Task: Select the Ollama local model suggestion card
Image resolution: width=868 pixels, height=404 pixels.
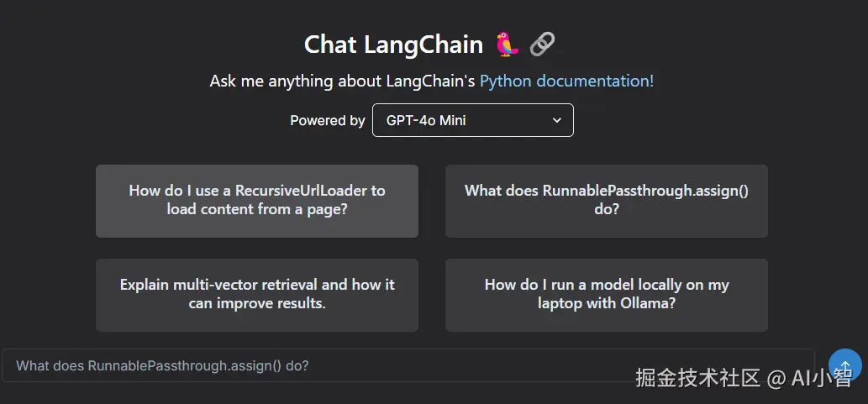Action: pos(606,295)
